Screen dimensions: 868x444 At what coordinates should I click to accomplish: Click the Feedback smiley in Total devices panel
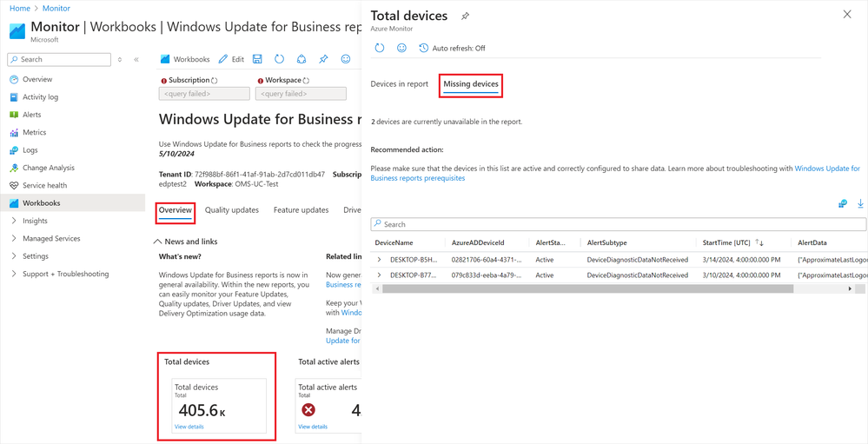tap(402, 48)
